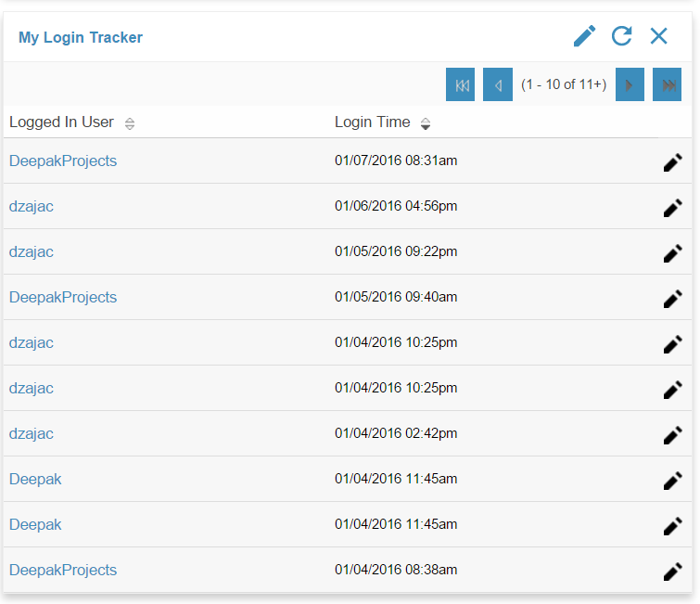Select the 01/04/2016 02:42pm cell
The image size is (700, 604).
click(x=396, y=433)
